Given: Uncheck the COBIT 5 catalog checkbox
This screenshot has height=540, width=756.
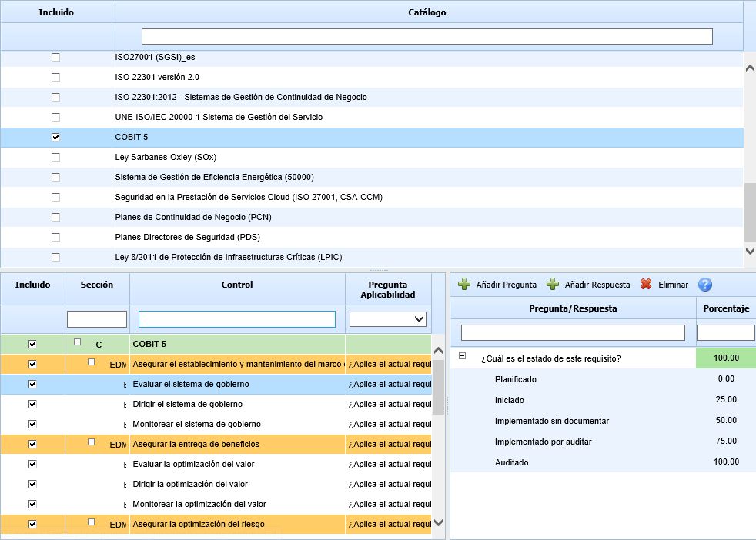Looking at the screenshot, I should (x=55, y=137).
